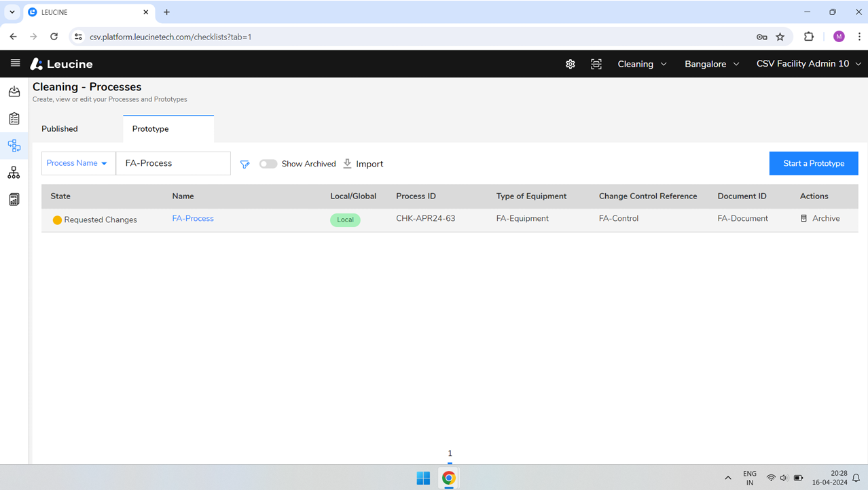Click the Leucine logo

point(61,64)
